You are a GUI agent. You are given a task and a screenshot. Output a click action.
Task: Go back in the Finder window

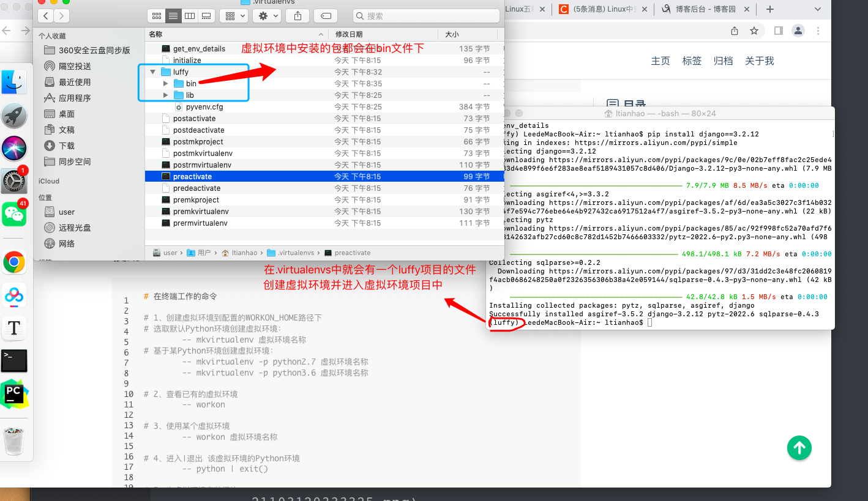point(45,16)
